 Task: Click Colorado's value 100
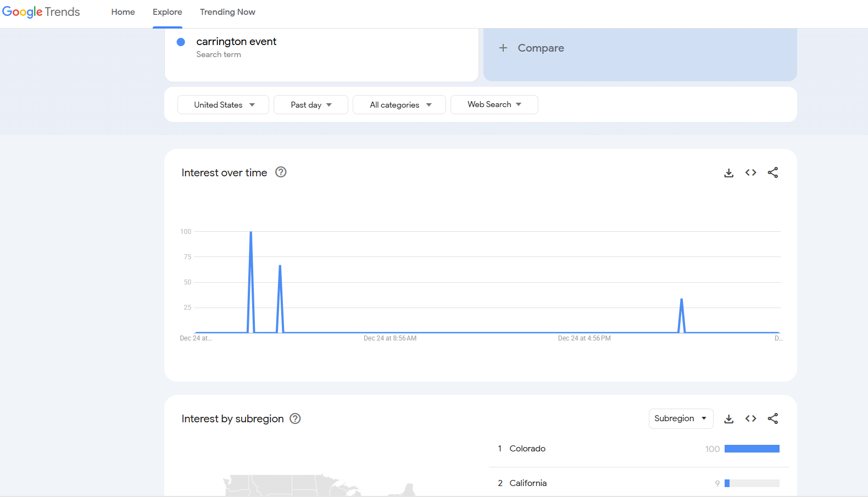click(713, 449)
